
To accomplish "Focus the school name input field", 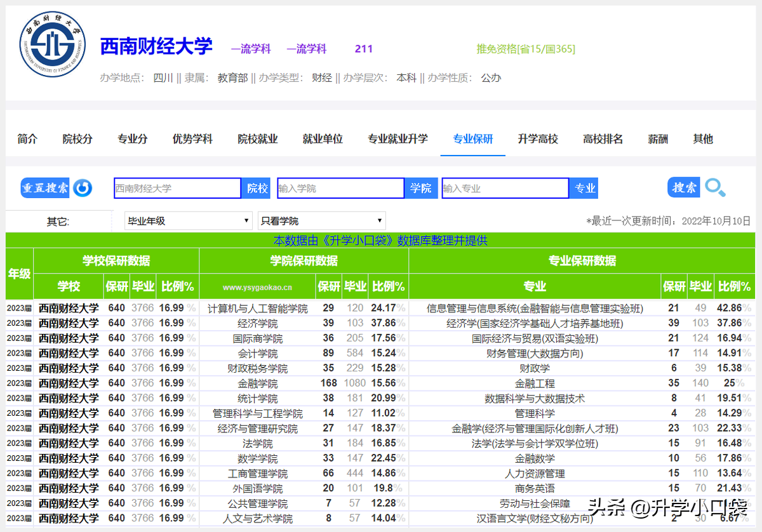I will click(x=178, y=189).
